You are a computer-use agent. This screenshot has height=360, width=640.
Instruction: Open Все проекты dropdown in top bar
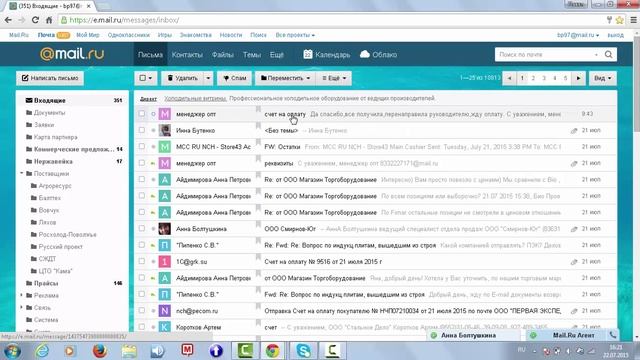click(x=295, y=35)
